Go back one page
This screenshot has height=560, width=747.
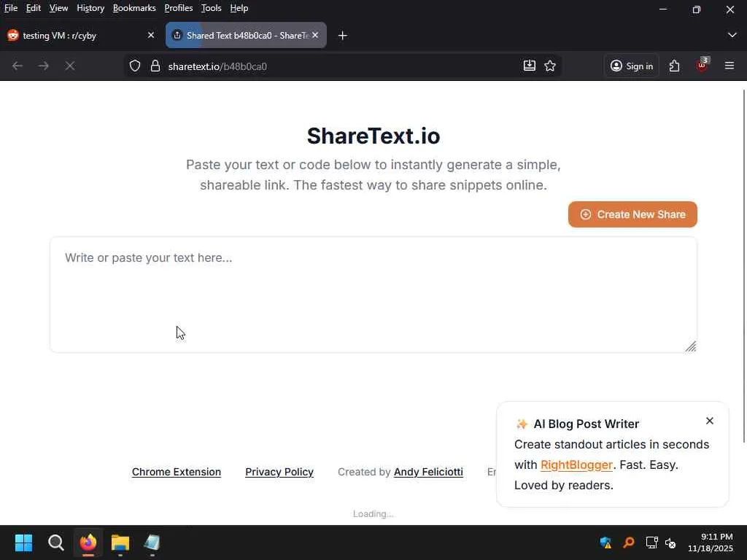tap(18, 66)
